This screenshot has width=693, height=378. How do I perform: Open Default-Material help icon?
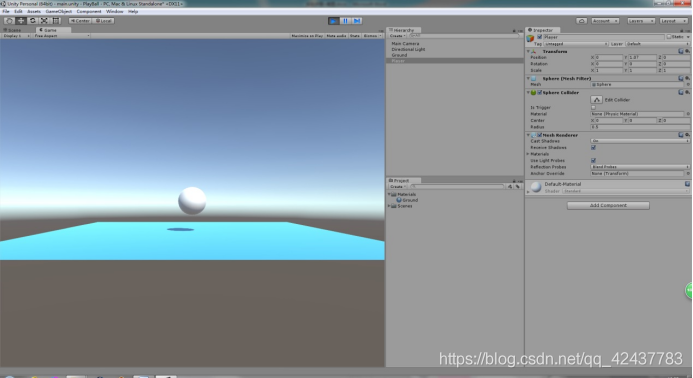click(x=687, y=184)
